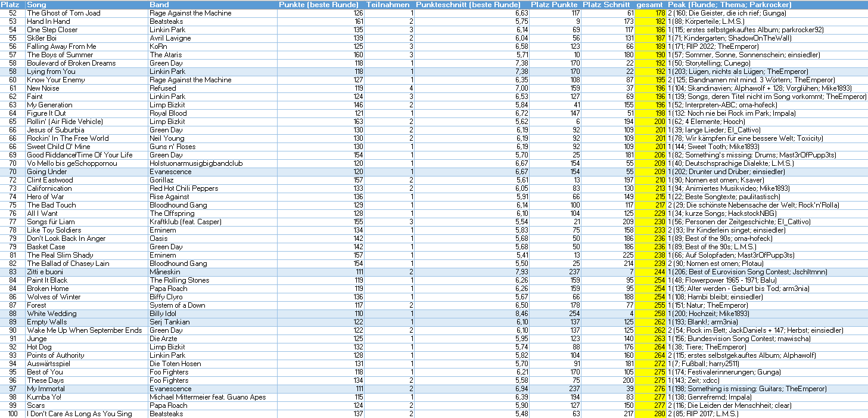The width and height of the screenshot is (868, 418).
Task: Select the "Punkteschnitt (beste Runde)" header
Action: point(471,4)
